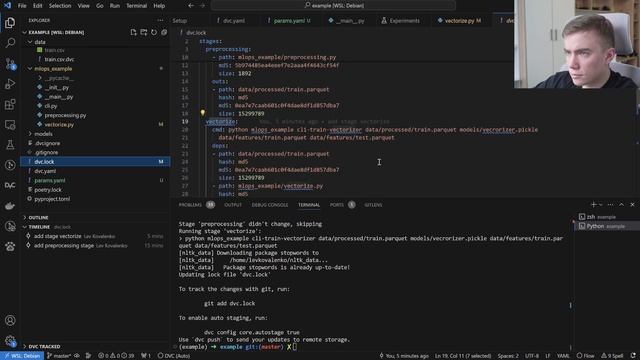This screenshot has height=360, width=640.
Task: Click the terminal panel scrollbar
Action: click(x=571, y=305)
